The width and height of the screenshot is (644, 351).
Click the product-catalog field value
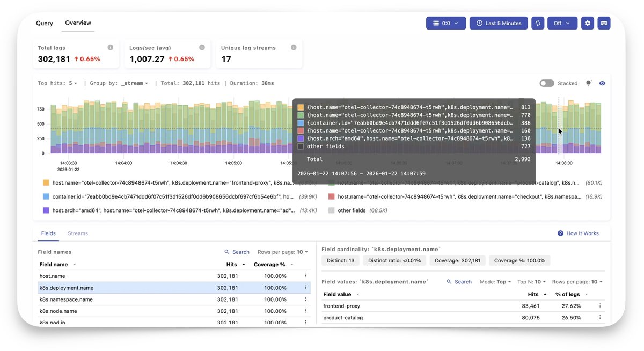(x=343, y=318)
